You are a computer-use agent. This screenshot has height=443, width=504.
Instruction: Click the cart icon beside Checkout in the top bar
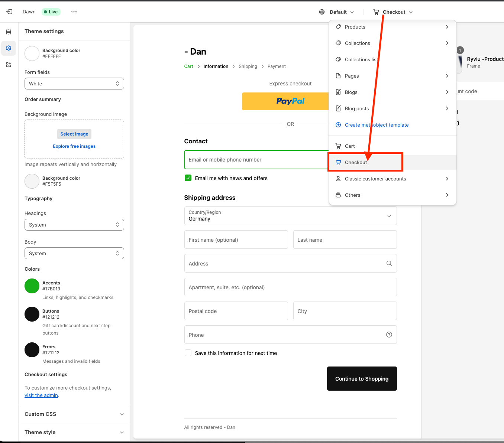point(376,12)
